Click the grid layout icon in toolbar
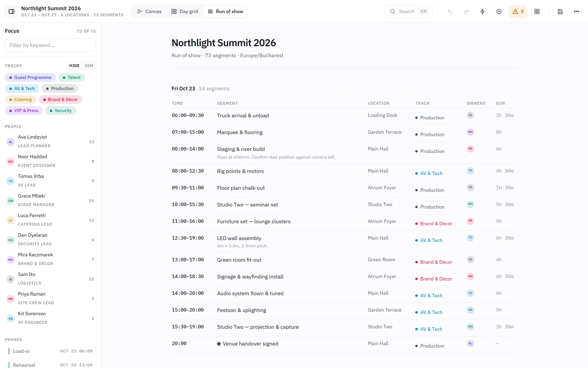 [537, 11]
